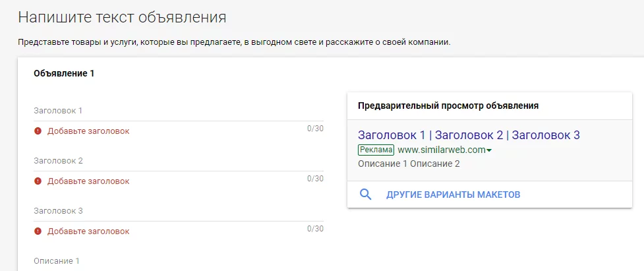Screen dimensions: 644x271
Task: Click the Заголовок 1 input field
Action: [179, 111]
